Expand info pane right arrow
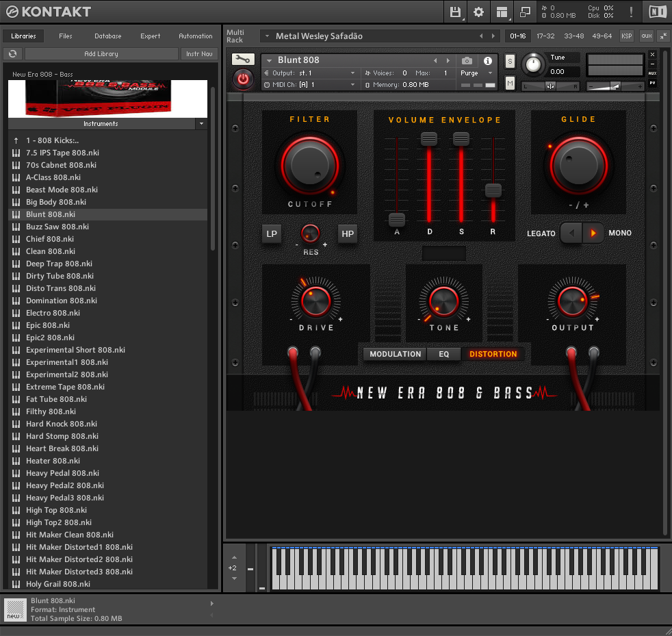The width and height of the screenshot is (672, 636). pyautogui.click(x=211, y=603)
